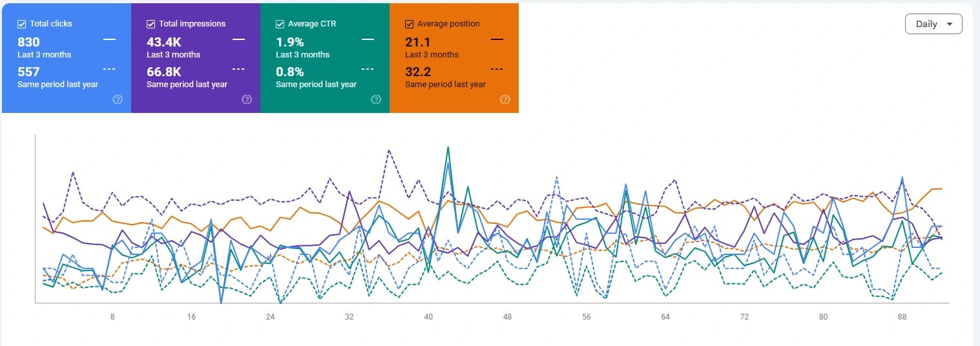Viewport: 980px width, 346px height.
Task: Click x-axis label 64 on chart
Action: [x=665, y=317]
